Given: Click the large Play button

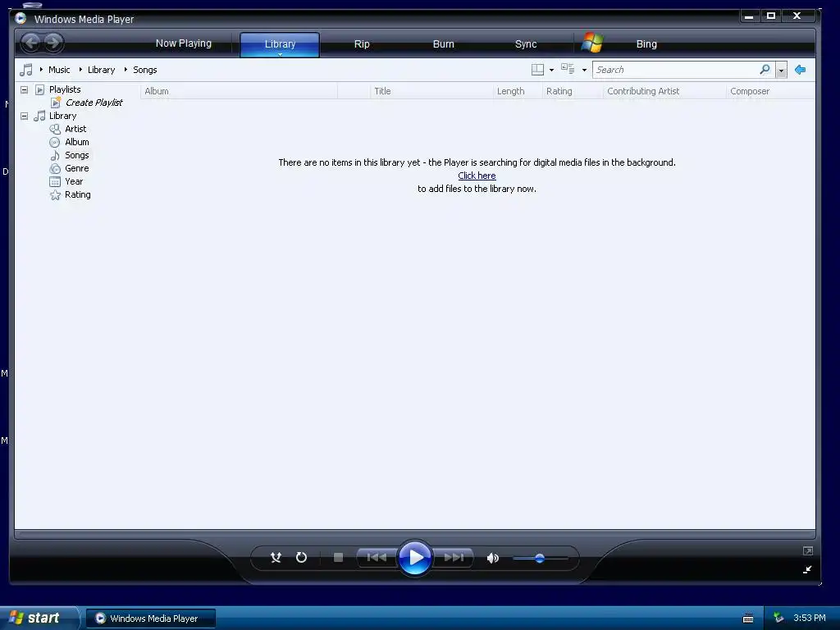Looking at the screenshot, I should pos(415,558).
